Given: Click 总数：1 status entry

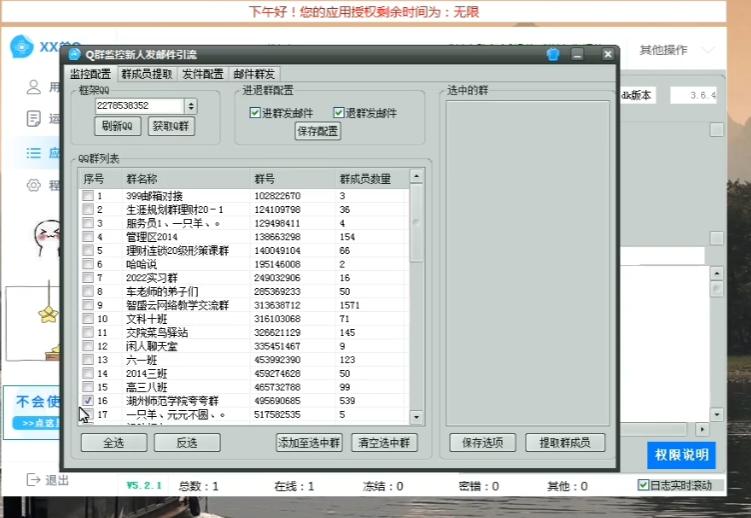Looking at the screenshot, I should pyautogui.click(x=198, y=486).
